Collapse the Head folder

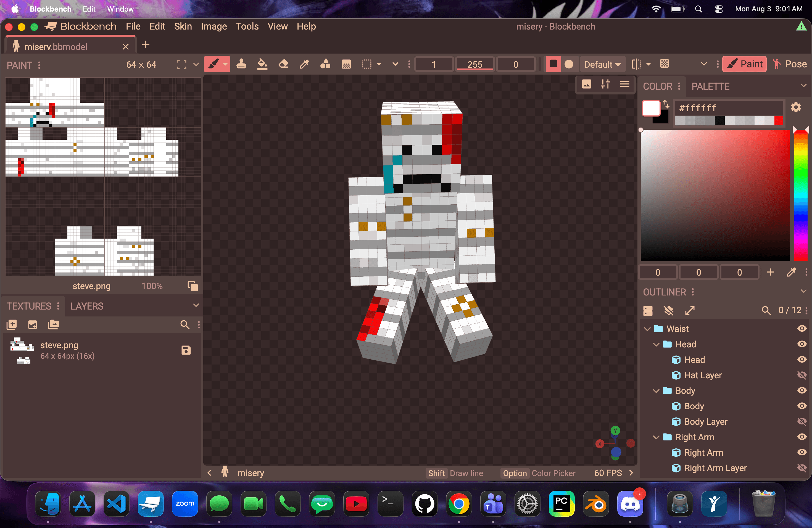coord(656,344)
